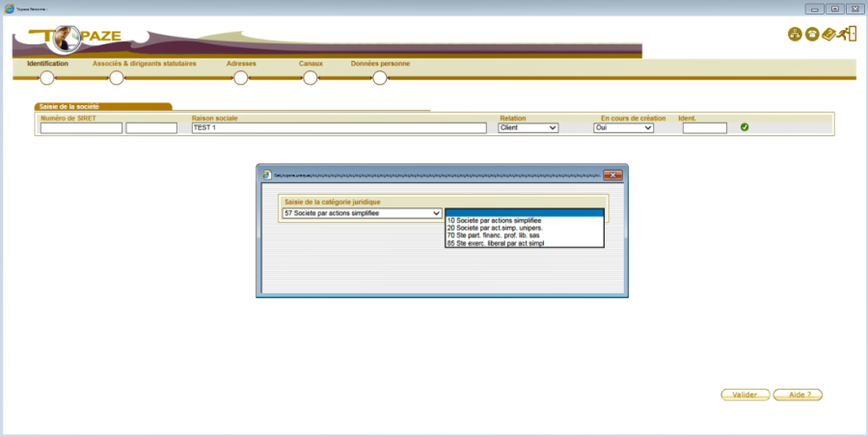The image size is (868, 437).
Task: Switch to the Données personne tab
Action: (x=380, y=64)
